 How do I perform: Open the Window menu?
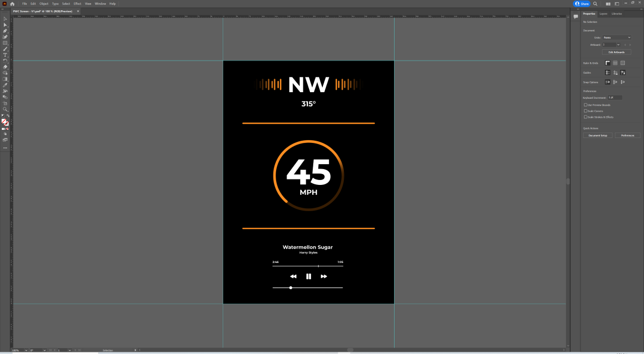pos(100,4)
